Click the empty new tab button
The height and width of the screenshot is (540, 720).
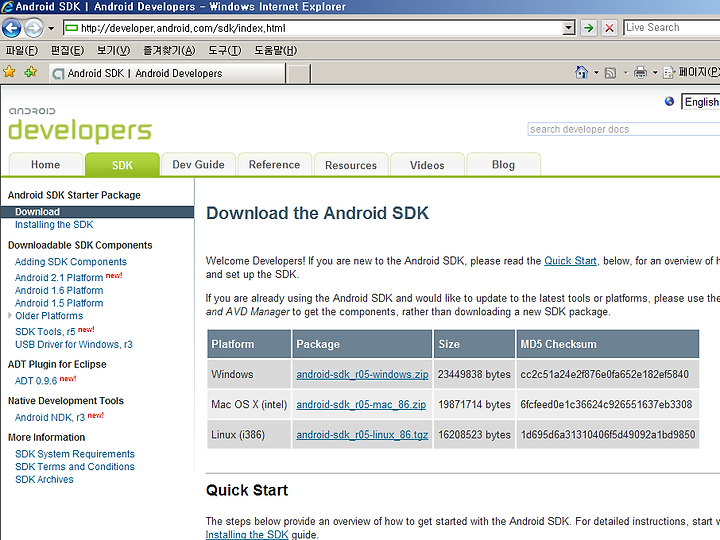tap(298, 73)
